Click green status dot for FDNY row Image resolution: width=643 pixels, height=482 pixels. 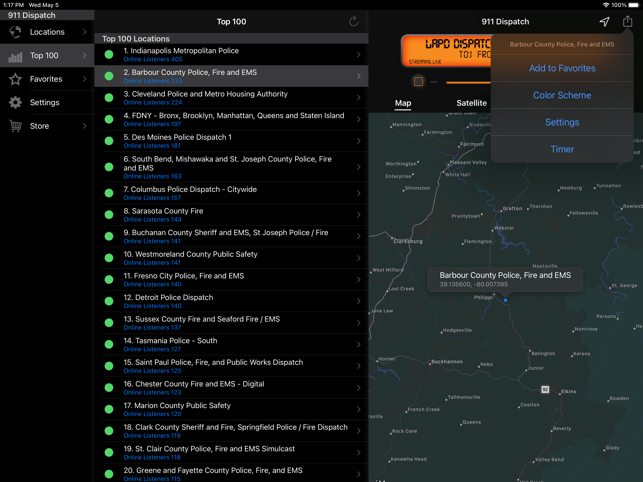109,119
